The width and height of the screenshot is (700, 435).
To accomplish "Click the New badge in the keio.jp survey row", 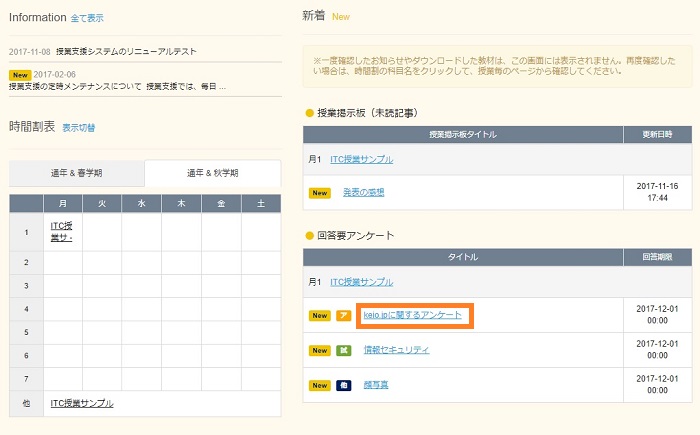I will (320, 315).
